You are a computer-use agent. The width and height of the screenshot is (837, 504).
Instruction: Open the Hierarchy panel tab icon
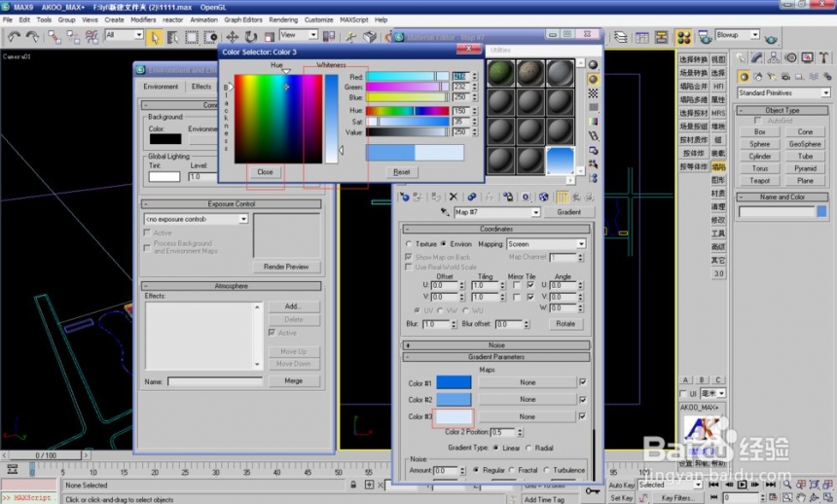tap(774, 57)
